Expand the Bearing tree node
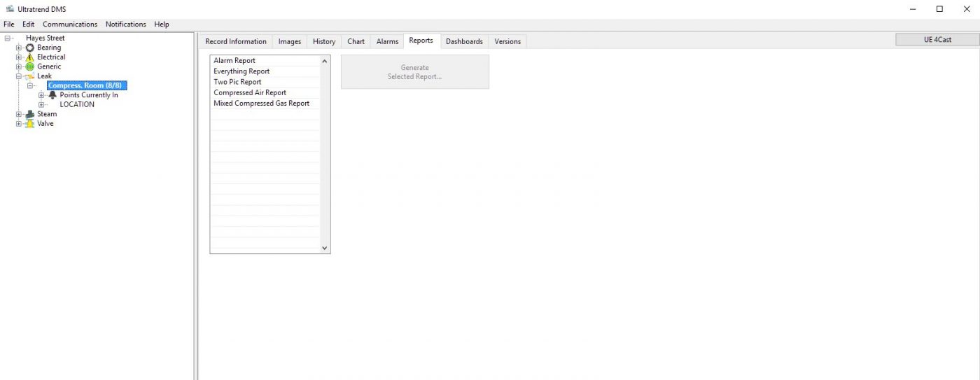Screen dimensions: 980x380 click(19, 48)
